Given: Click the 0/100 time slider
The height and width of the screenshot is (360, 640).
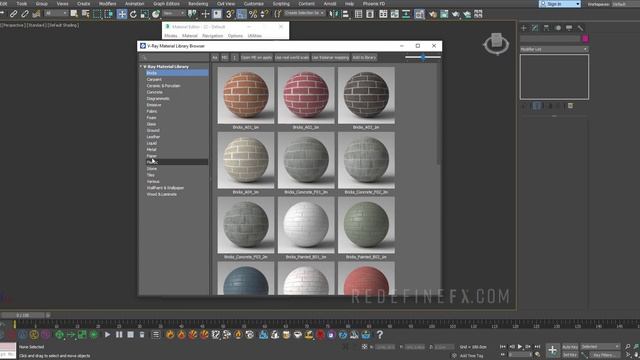Looking at the screenshot, I should [x=23, y=315].
